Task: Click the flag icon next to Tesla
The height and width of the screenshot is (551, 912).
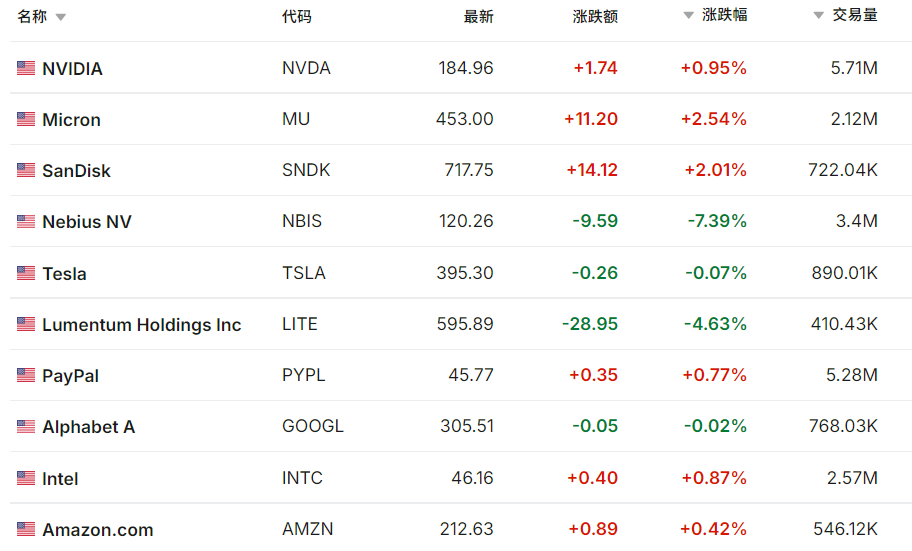Action: tap(26, 273)
